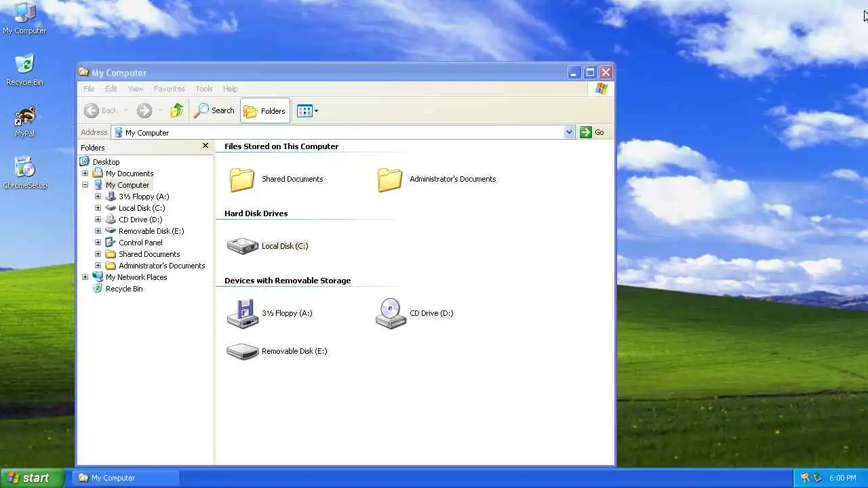Select Administrator's Documents in tree
The height and width of the screenshot is (488, 868).
[161, 266]
